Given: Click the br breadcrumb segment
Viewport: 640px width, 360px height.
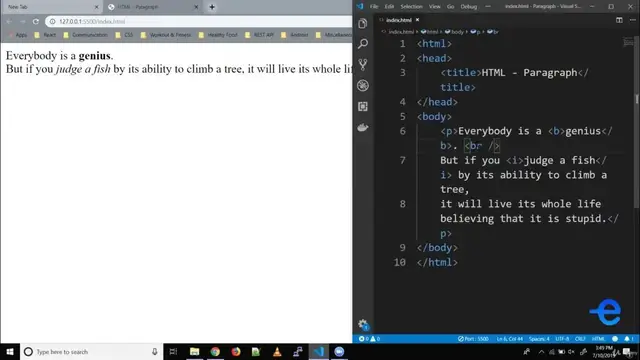Looking at the screenshot, I should click(x=493, y=31).
